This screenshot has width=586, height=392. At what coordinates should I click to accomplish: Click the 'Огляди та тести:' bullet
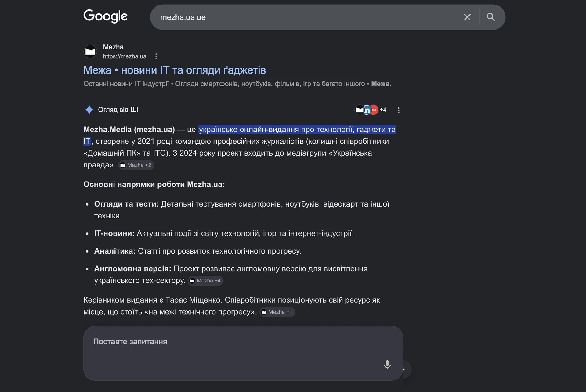pyautogui.click(x=126, y=204)
